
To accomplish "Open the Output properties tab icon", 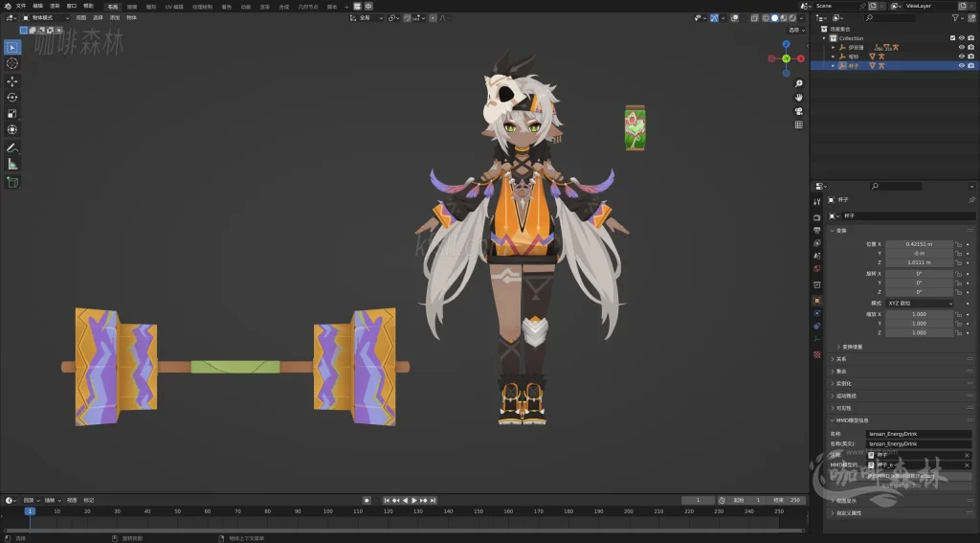I will (x=817, y=230).
